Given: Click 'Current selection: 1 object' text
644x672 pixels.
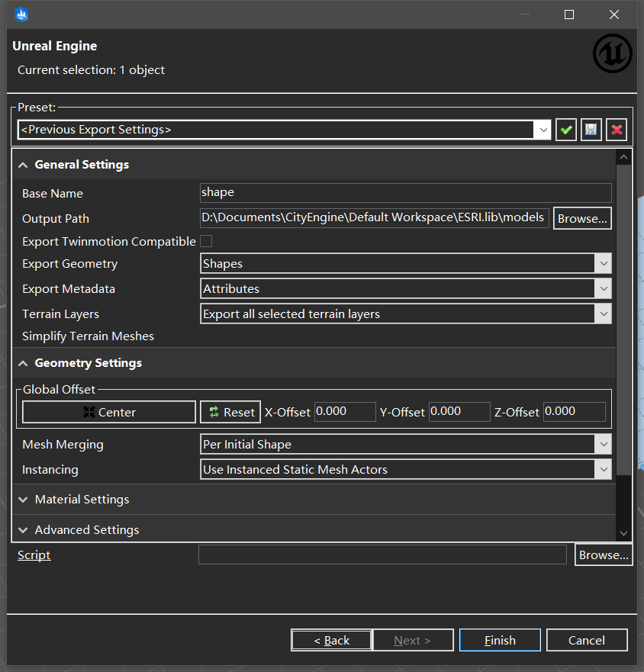Looking at the screenshot, I should click(91, 70).
